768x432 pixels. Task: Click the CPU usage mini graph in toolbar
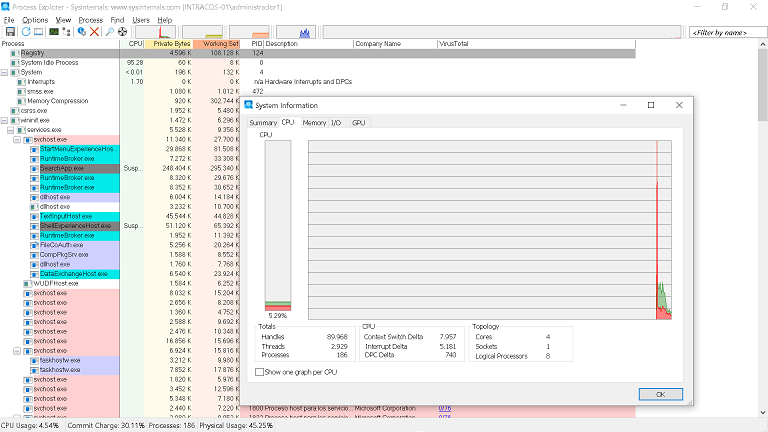tap(156, 32)
